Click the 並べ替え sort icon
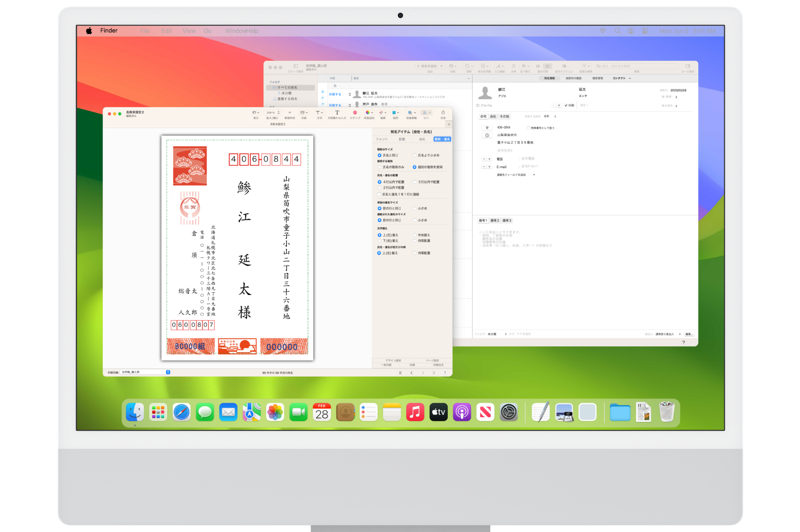Viewport: 800px width, 532px height. coord(525,66)
